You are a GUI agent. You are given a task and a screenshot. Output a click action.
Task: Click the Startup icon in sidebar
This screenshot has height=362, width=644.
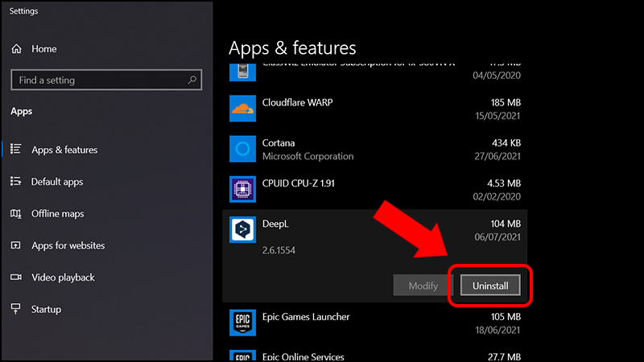[16, 310]
